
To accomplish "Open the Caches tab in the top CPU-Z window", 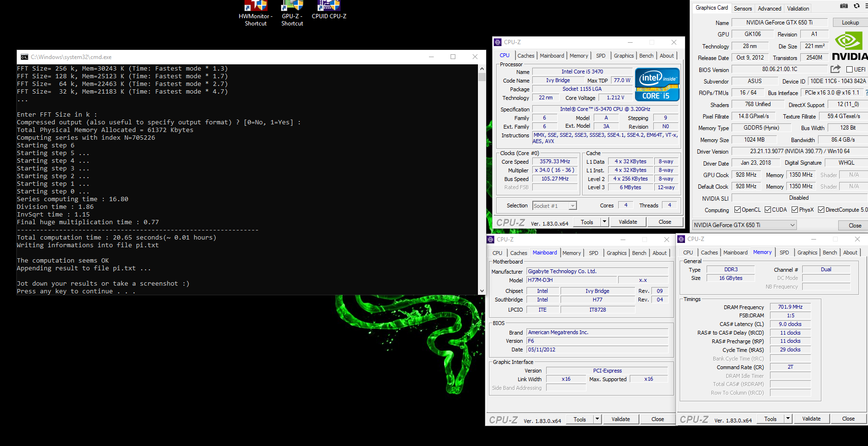I will click(526, 56).
